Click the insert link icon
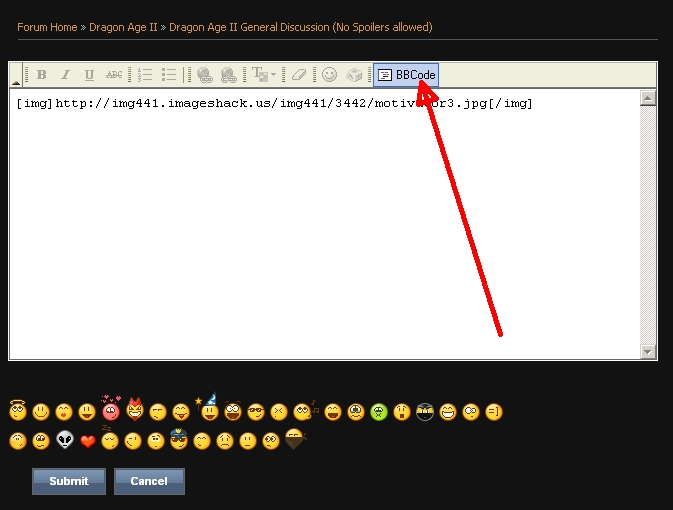 (204, 75)
